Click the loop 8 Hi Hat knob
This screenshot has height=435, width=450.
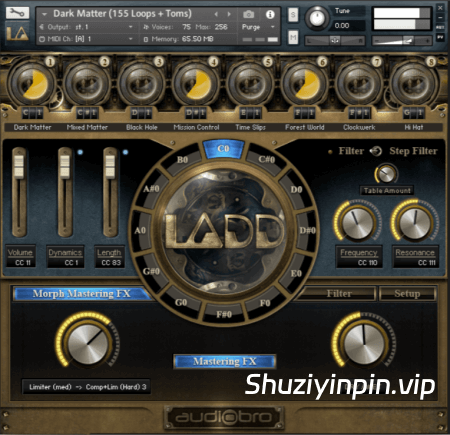(413, 84)
